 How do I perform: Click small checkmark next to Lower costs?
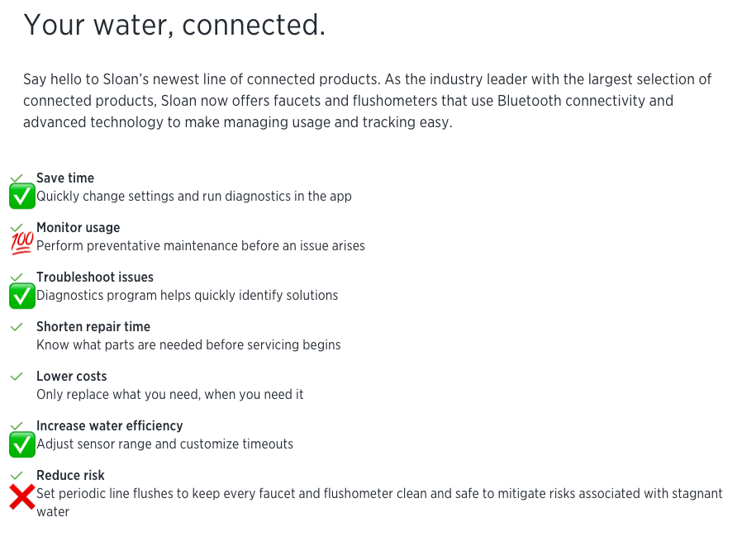(17, 377)
